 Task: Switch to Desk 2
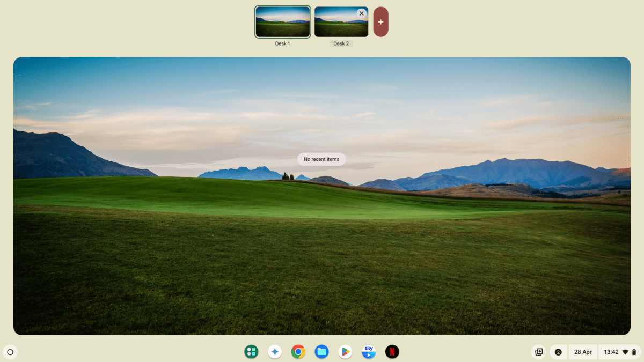tap(341, 21)
